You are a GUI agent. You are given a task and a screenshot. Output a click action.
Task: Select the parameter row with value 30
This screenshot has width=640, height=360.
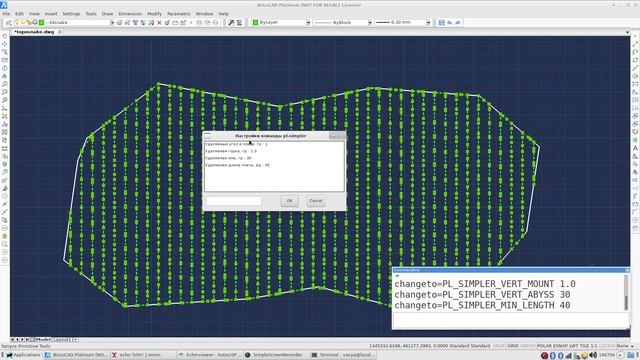click(x=274, y=158)
